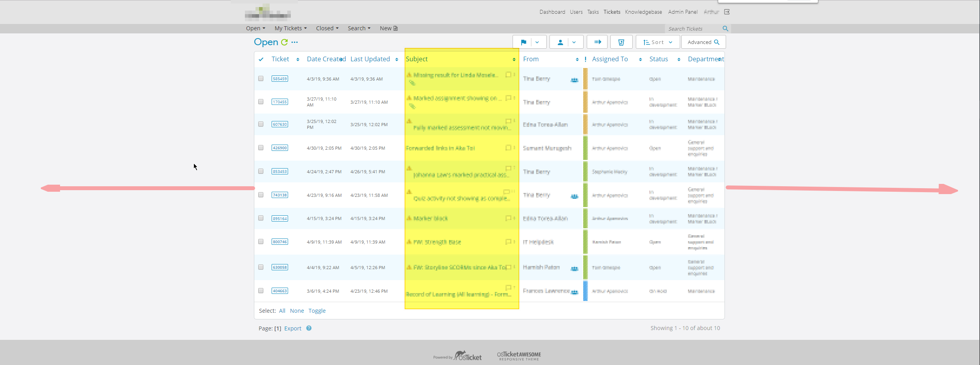
Task: Click the Export link
Action: (293, 328)
